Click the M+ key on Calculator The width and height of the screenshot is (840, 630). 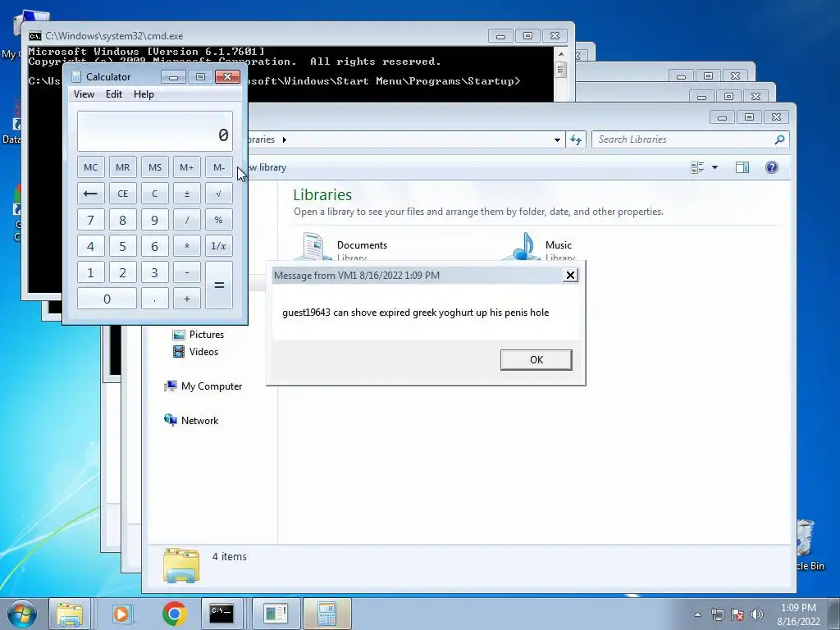click(187, 167)
